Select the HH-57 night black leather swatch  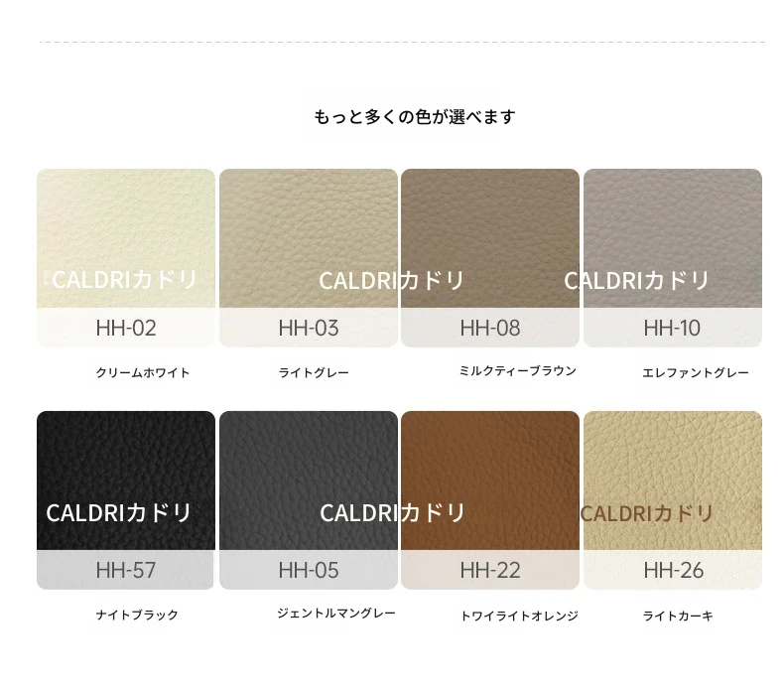point(126,500)
